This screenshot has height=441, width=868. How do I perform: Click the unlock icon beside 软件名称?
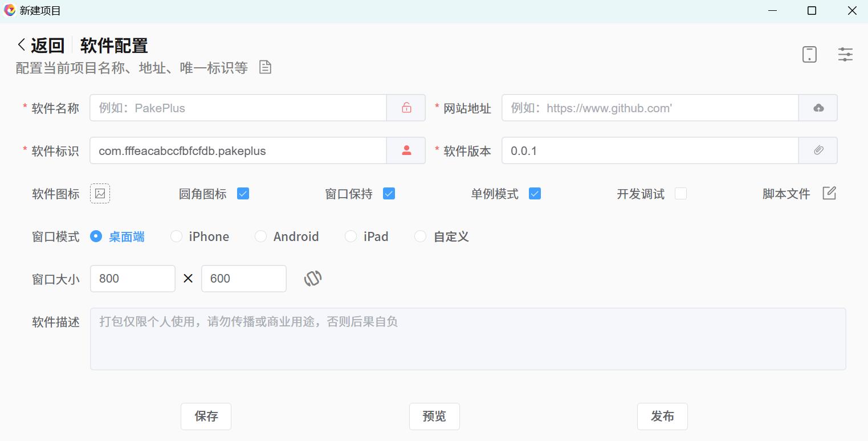coord(406,108)
